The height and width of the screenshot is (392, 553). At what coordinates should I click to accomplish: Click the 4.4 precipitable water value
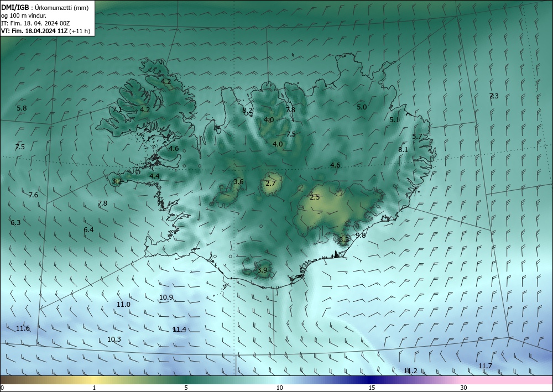[x=154, y=176]
